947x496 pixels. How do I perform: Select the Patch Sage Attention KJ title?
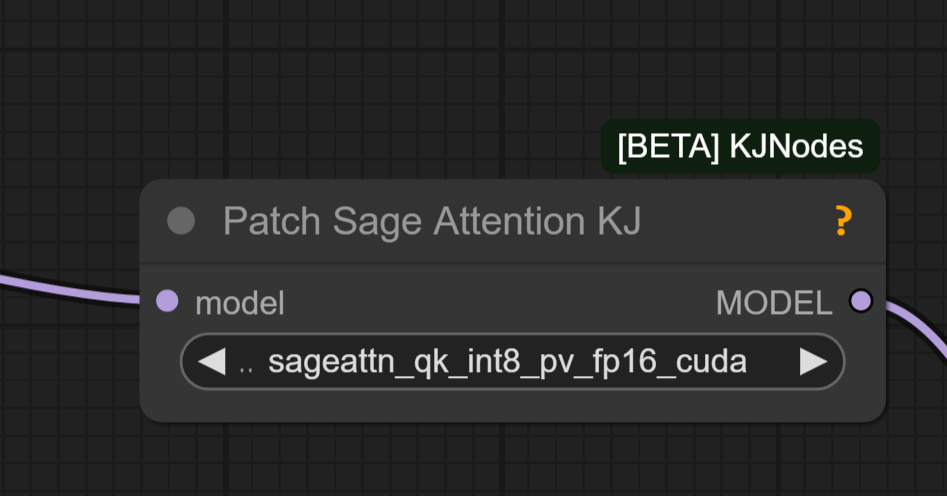[432, 221]
